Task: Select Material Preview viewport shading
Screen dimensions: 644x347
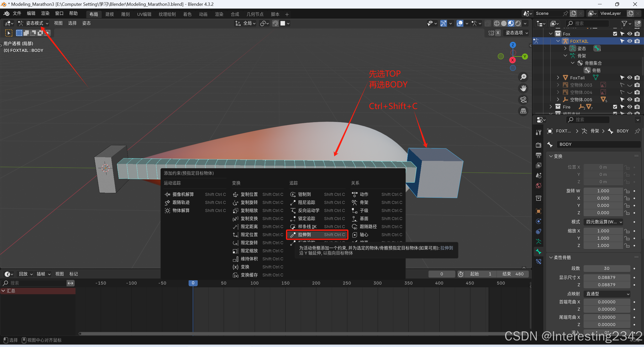Action: click(511, 23)
